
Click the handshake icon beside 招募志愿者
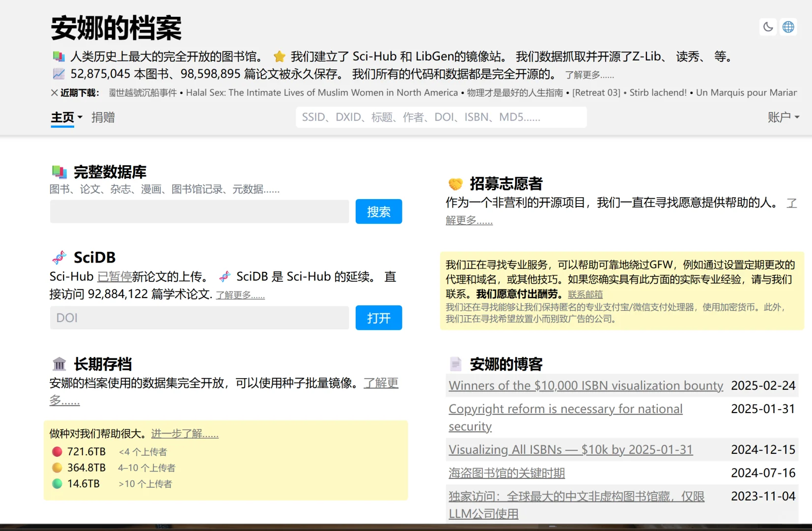[x=455, y=184]
